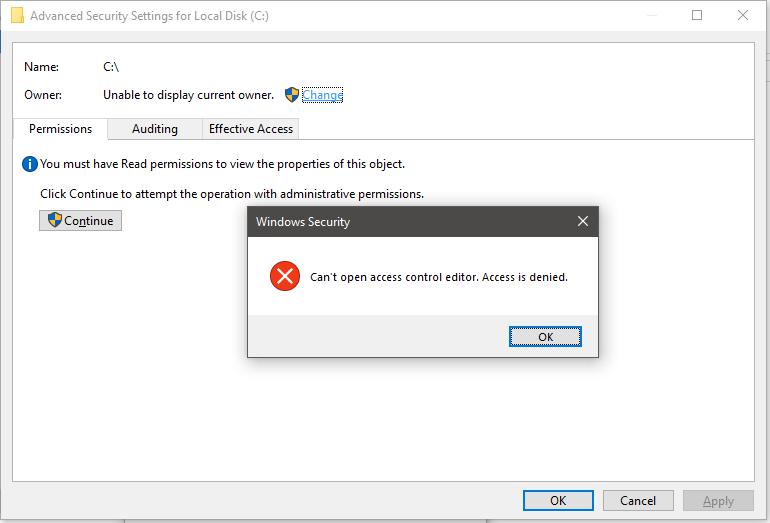This screenshot has width=770, height=523.
Task: Click the blue information icon next to Read permissions message
Action: pos(29,164)
